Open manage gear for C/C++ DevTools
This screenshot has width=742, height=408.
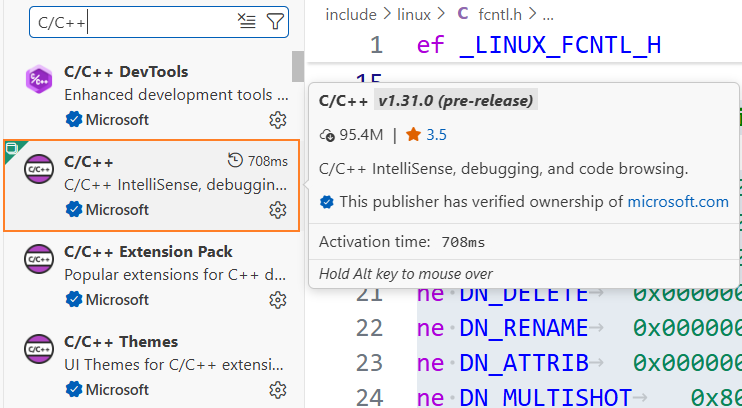(x=278, y=120)
